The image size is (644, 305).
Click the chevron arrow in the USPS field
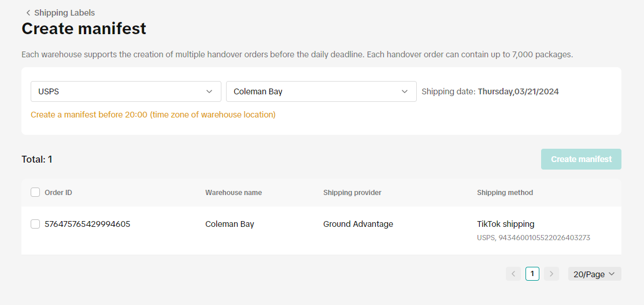coord(209,91)
